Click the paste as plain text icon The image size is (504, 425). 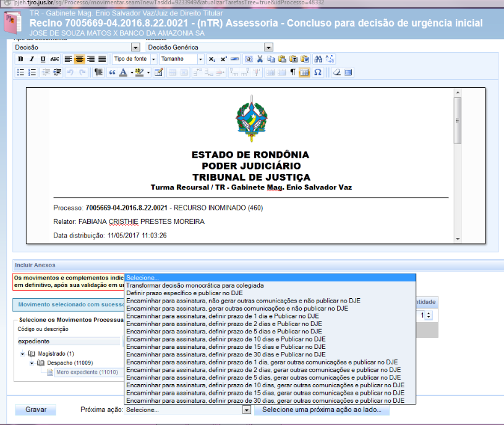[294, 59]
